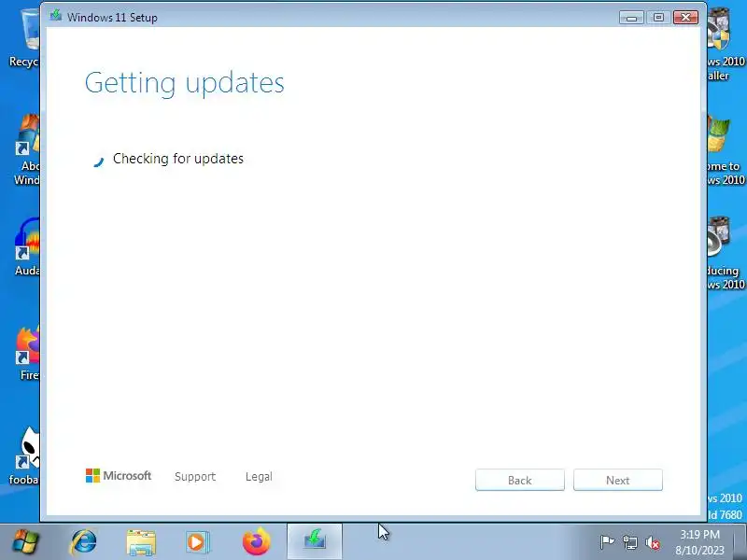Select the Introducing Windows 2010 desktop icon
The width and height of the screenshot is (747, 560).
(x=726, y=253)
